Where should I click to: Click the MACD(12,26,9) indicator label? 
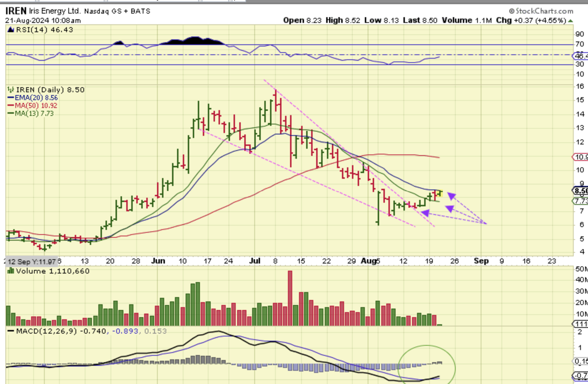click(46, 331)
